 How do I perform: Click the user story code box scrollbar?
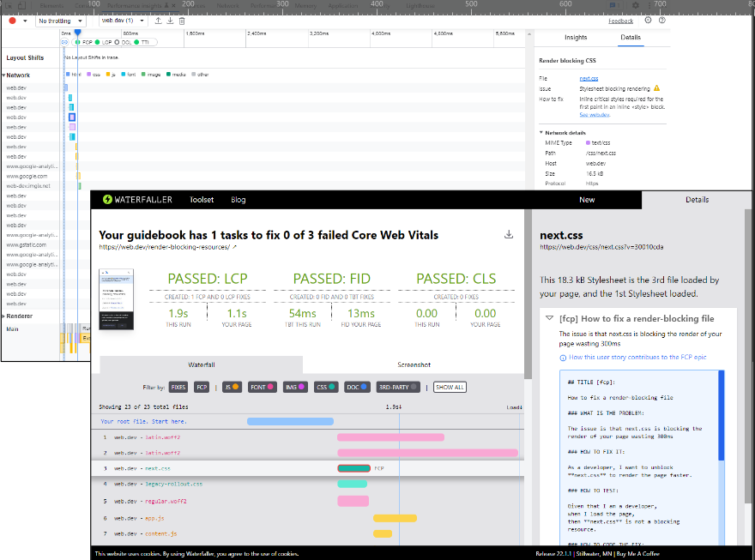click(x=722, y=416)
